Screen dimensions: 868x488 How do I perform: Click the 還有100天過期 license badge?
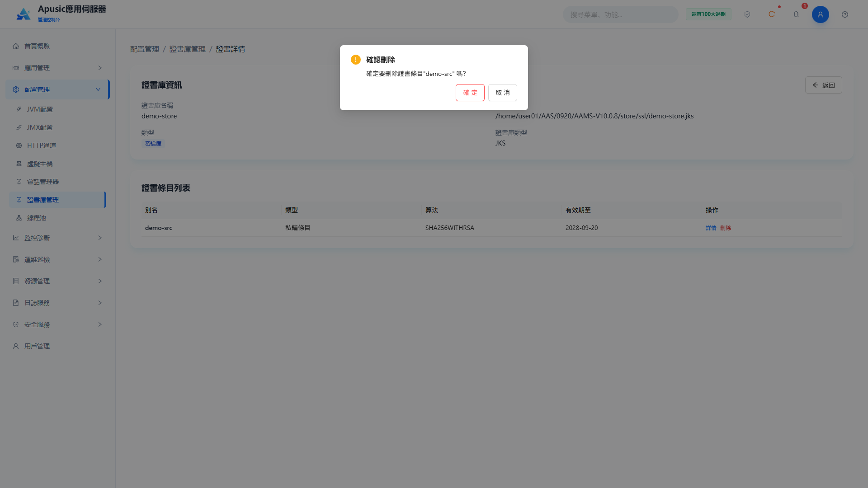pos(708,14)
